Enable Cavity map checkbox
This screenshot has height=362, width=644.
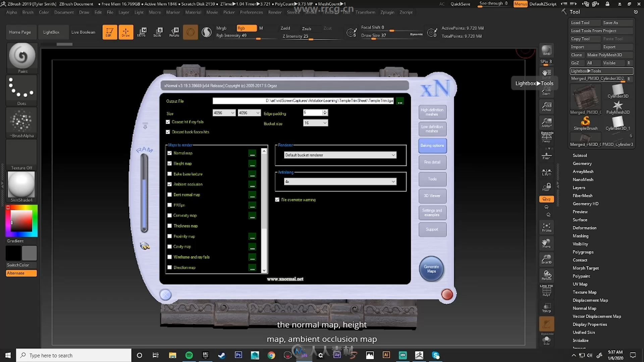click(x=169, y=247)
